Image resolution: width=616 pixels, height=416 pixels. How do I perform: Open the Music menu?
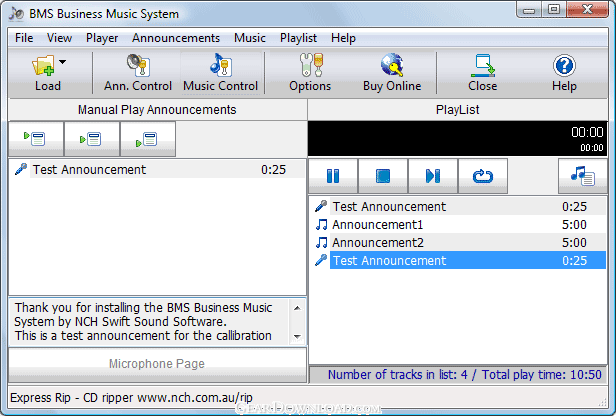point(250,38)
